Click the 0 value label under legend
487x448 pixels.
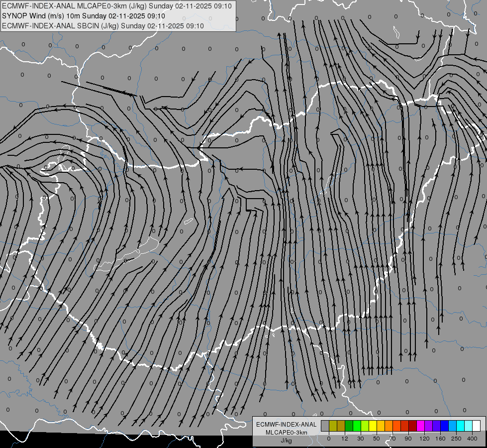click(x=329, y=439)
